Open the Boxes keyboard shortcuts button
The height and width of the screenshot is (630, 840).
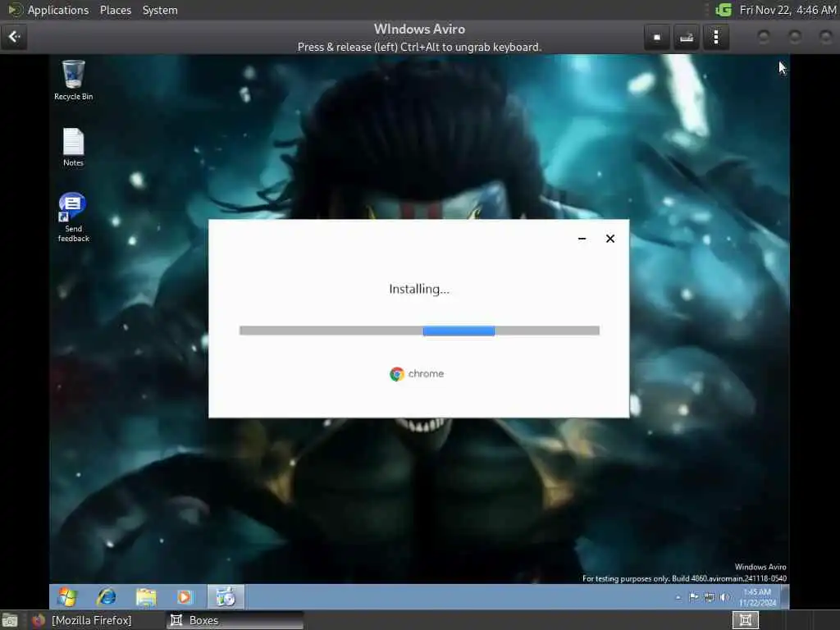click(687, 37)
